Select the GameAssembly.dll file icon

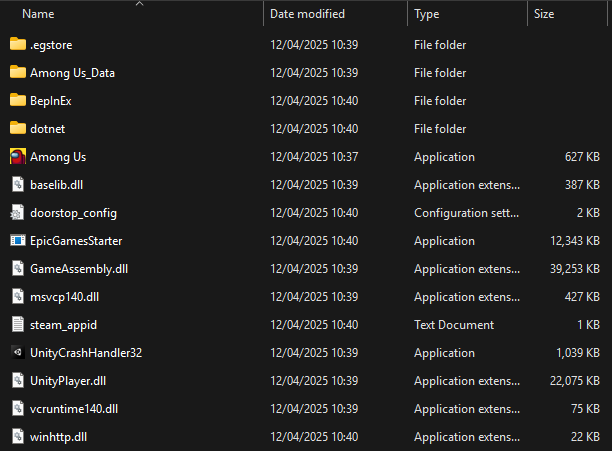tap(18, 269)
